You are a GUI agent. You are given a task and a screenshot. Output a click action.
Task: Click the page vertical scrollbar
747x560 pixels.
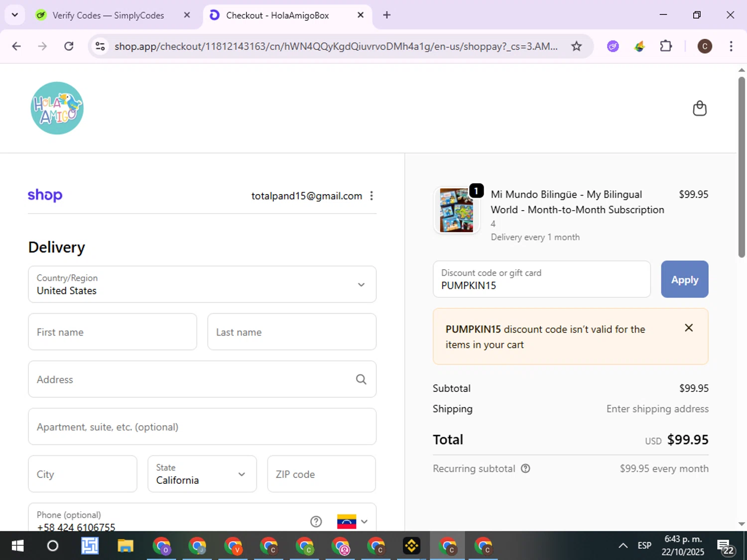[742, 167]
